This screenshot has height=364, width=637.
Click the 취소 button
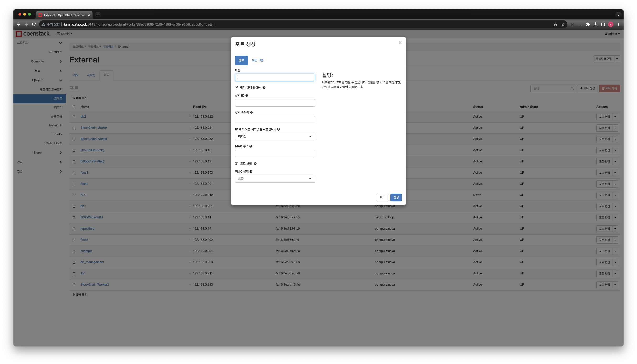(x=382, y=197)
